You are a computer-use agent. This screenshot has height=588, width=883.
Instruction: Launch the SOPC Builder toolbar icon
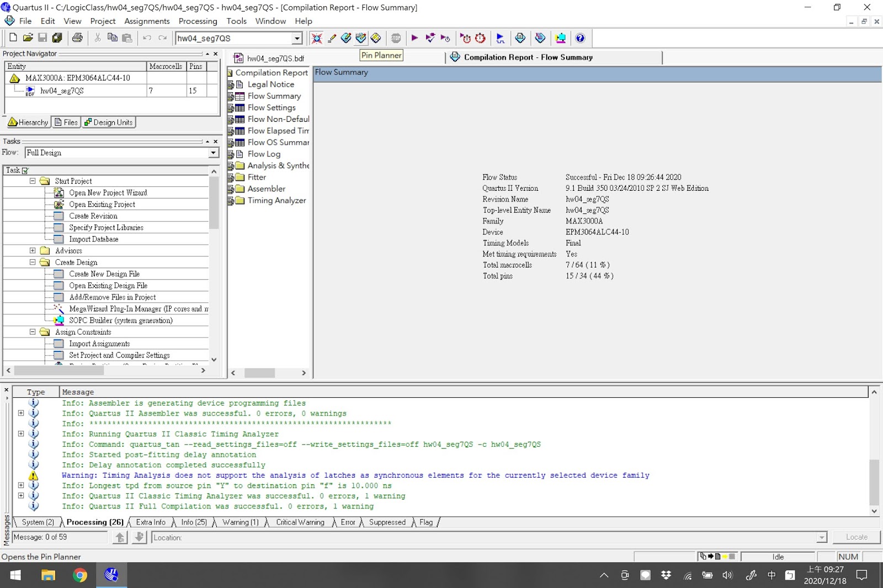(x=561, y=38)
